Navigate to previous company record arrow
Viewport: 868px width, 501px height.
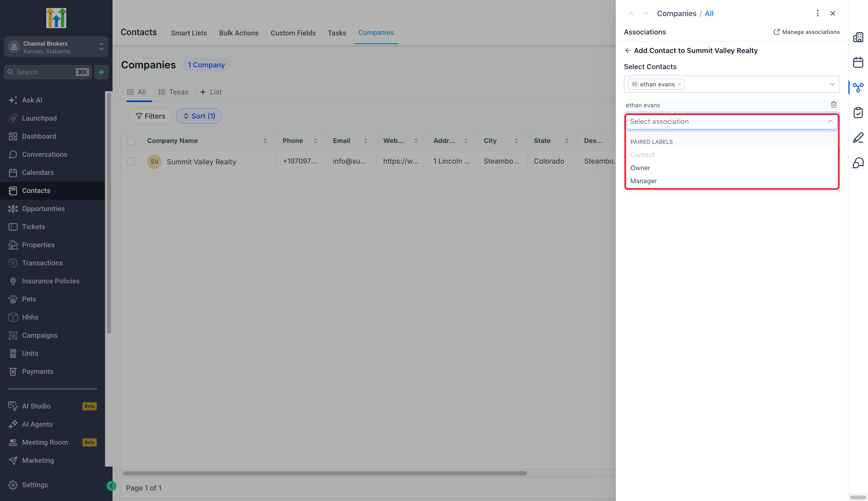point(631,13)
